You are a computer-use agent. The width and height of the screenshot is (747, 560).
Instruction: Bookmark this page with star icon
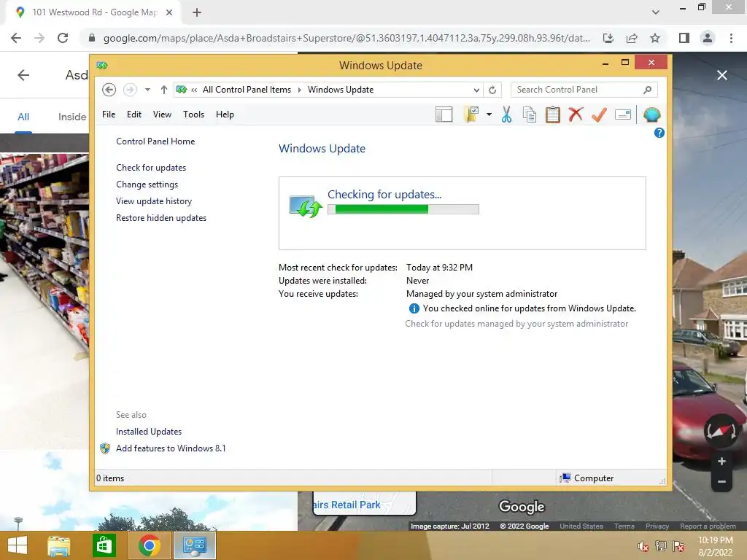coord(655,38)
